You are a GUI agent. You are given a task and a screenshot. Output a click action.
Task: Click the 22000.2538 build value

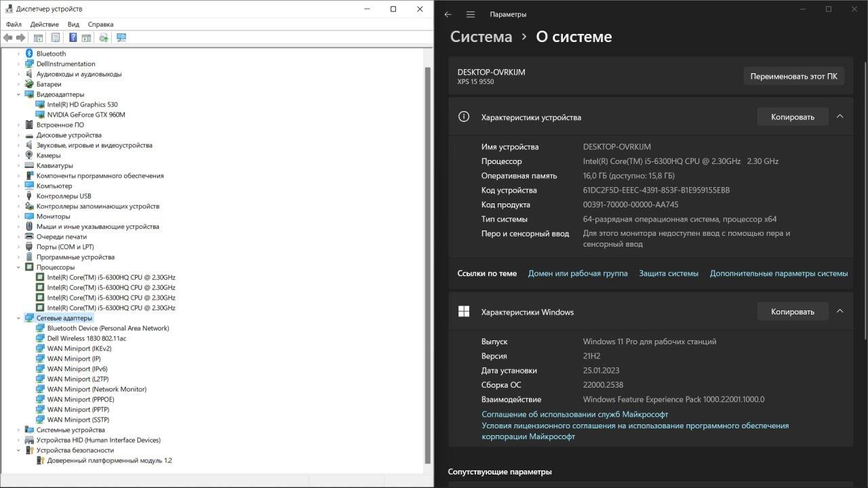point(603,385)
